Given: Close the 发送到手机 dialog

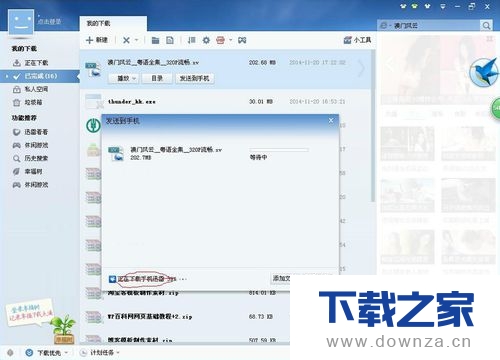Looking at the screenshot, I should [x=331, y=120].
